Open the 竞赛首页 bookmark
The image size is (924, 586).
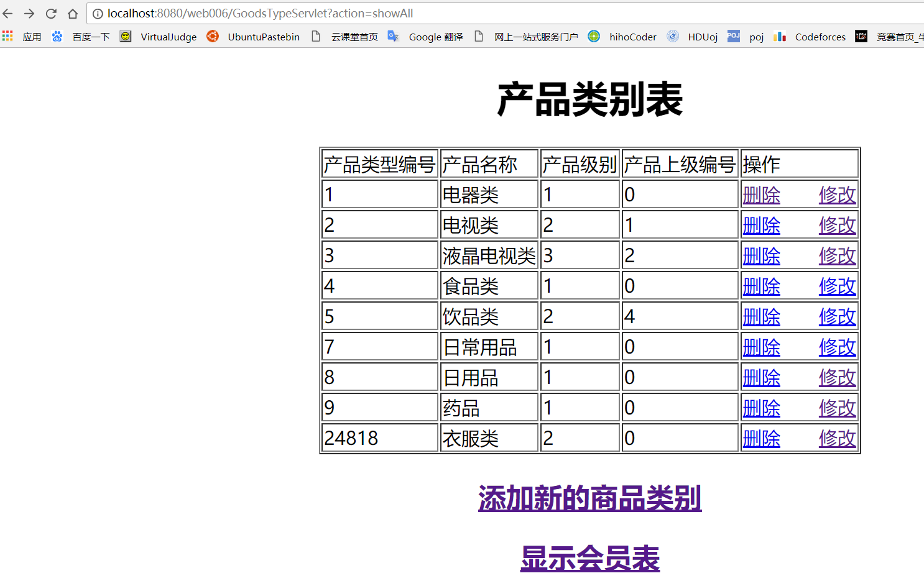(889, 37)
